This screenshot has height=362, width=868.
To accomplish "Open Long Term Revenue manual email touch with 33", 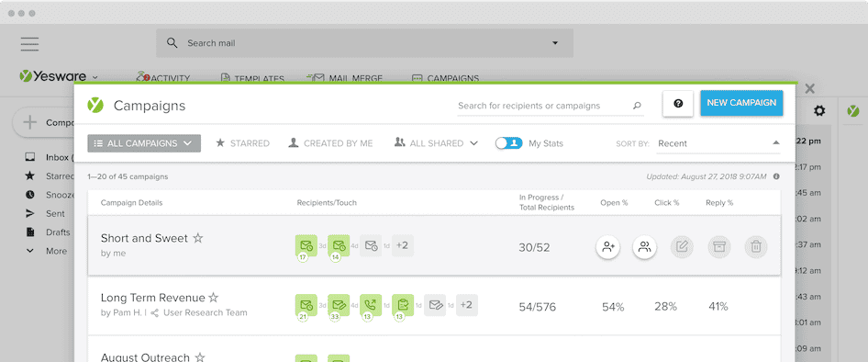I will point(339,305).
